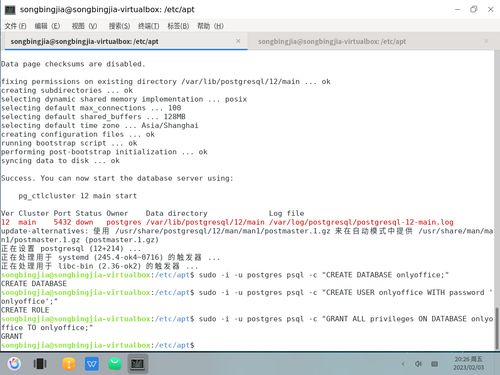The height and width of the screenshot is (375, 500).
Task: Open the taskbar clock and date
Action: pos(468,363)
